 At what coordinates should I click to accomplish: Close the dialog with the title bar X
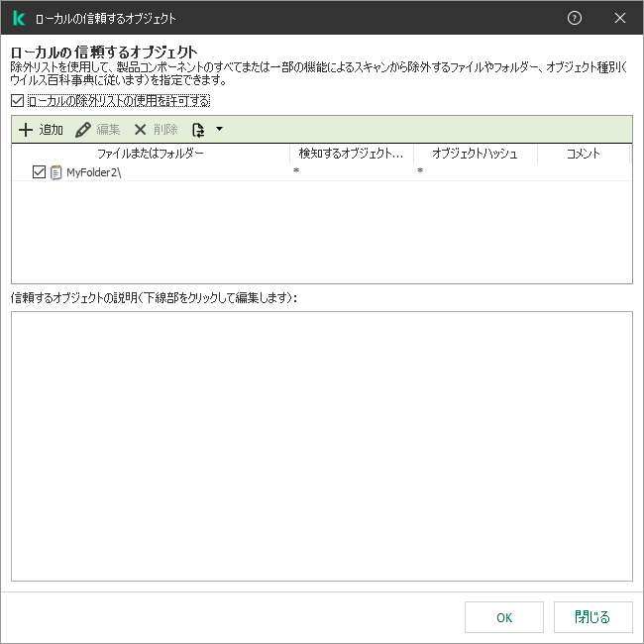tap(620, 18)
